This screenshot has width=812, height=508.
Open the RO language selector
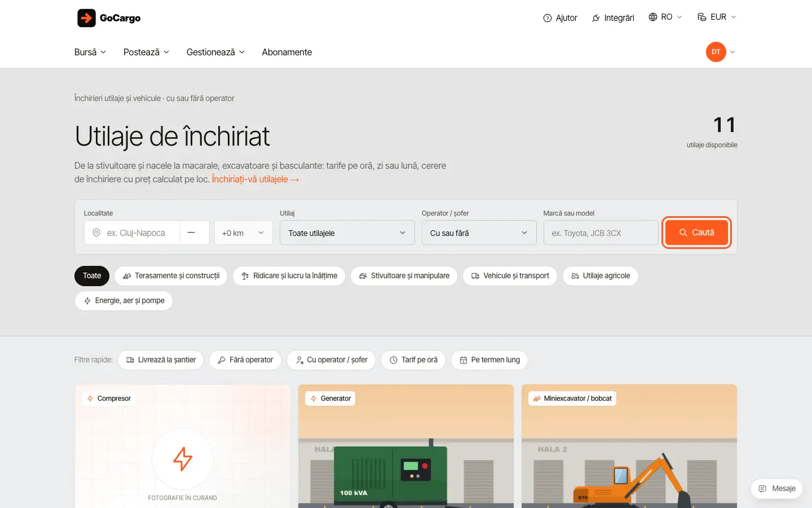click(x=665, y=17)
